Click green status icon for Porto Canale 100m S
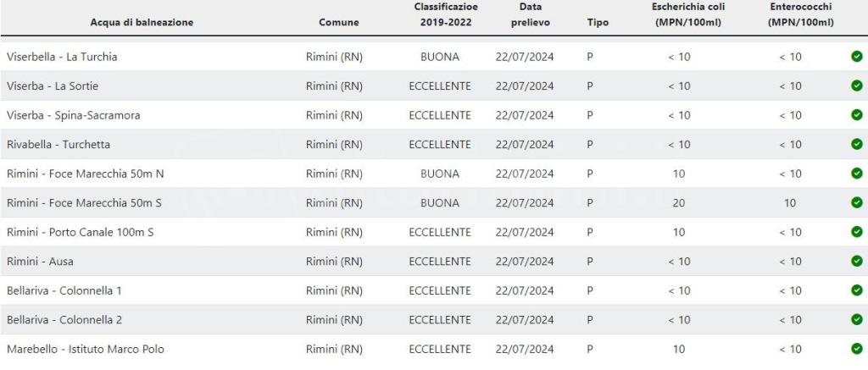Image resolution: width=868 pixels, height=370 pixels. [856, 232]
